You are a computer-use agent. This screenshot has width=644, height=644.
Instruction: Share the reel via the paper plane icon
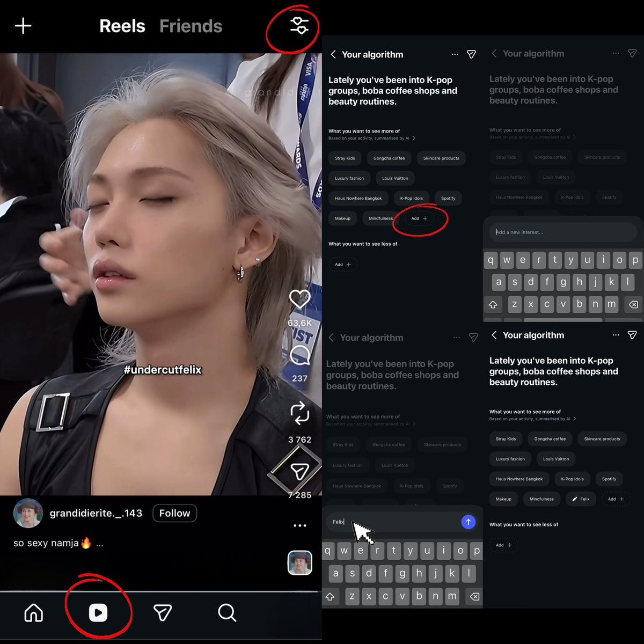[x=299, y=472]
